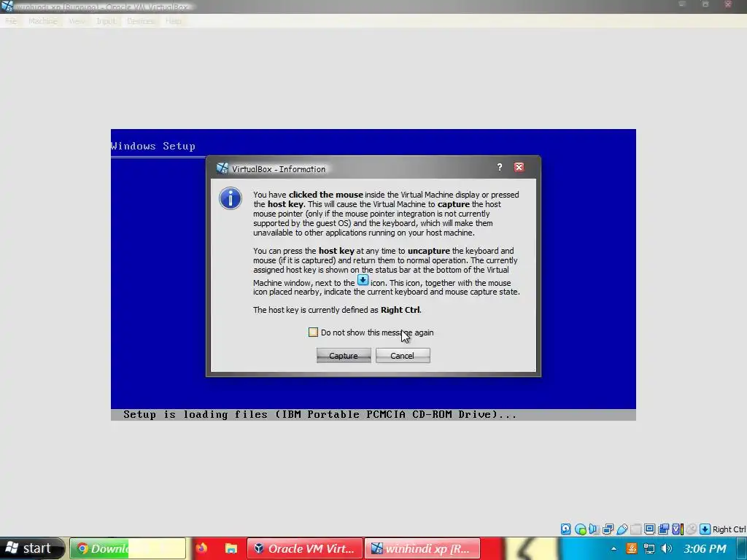Image resolution: width=747 pixels, height=560 pixels.
Task: Click the mouse capture state icon
Action: 692,529
